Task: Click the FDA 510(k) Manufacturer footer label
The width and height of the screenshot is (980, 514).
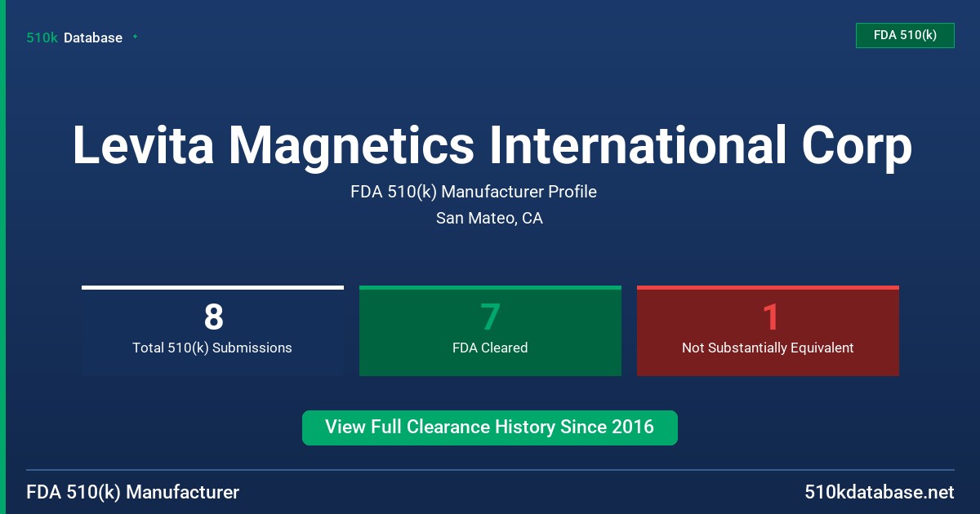Action: pyautogui.click(x=133, y=492)
